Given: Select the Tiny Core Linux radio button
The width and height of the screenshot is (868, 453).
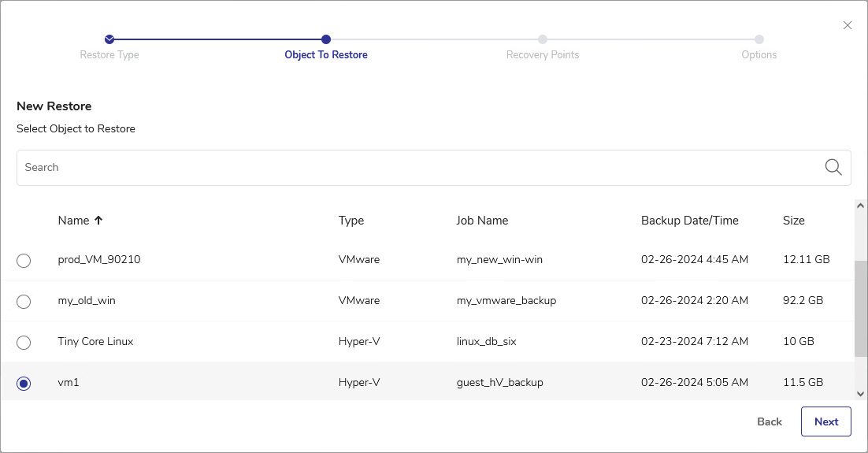Looking at the screenshot, I should pyautogui.click(x=24, y=342).
